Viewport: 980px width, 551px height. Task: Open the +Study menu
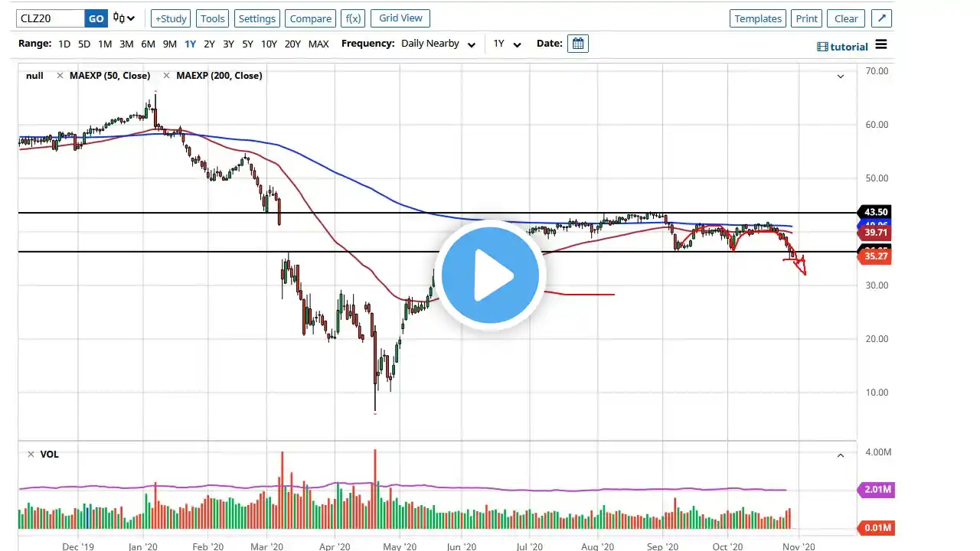click(170, 18)
